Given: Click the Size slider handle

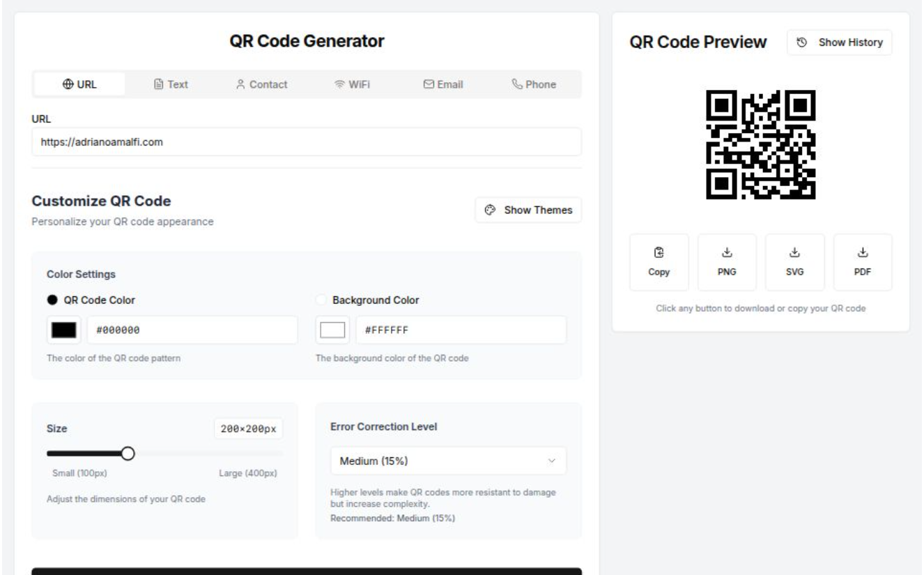Looking at the screenshot, I should coord(128,454).
